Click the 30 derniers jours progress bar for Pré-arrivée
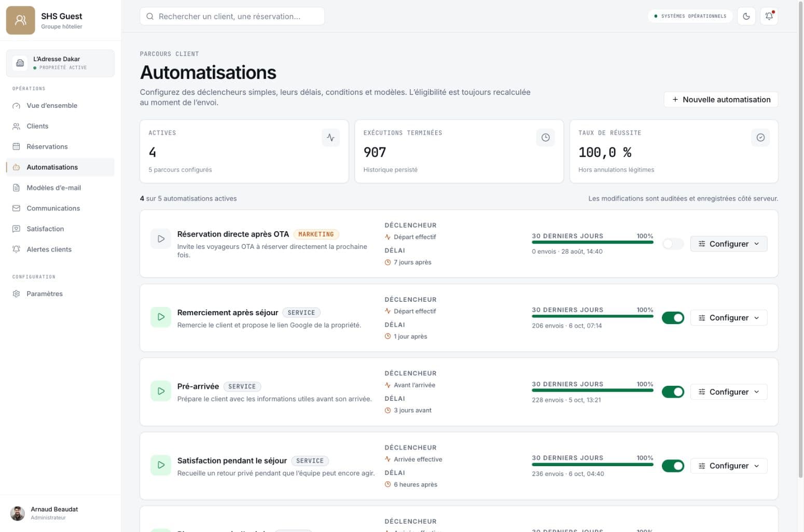The image size is (804, 532). [592, 390]
